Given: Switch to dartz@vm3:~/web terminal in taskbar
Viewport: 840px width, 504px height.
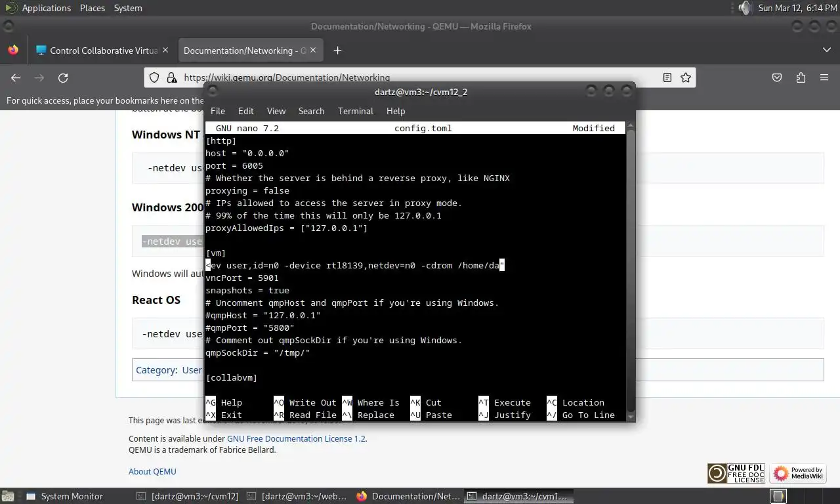Looking at the screenshot, I should [x=299, y=496].
